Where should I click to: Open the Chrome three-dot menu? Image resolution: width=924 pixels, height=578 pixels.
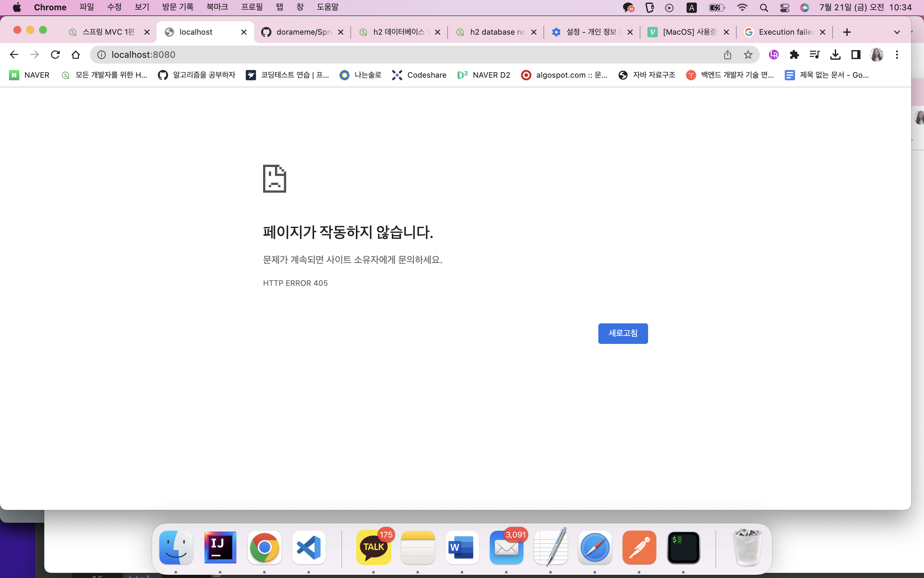[x=897, y=55]
